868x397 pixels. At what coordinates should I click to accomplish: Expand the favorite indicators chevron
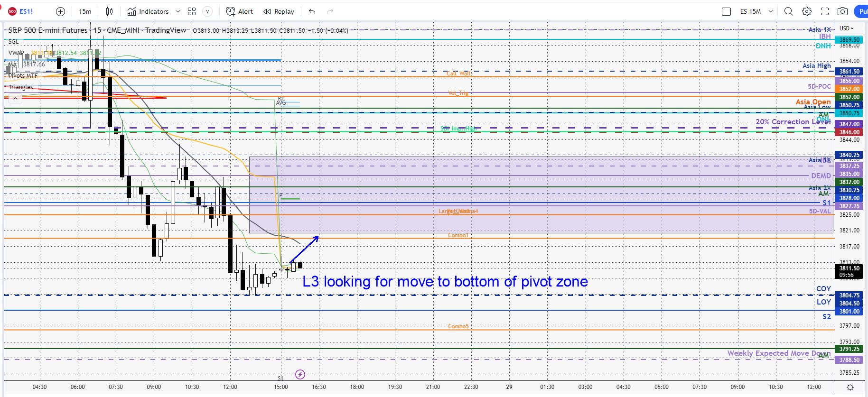[178, 11]
